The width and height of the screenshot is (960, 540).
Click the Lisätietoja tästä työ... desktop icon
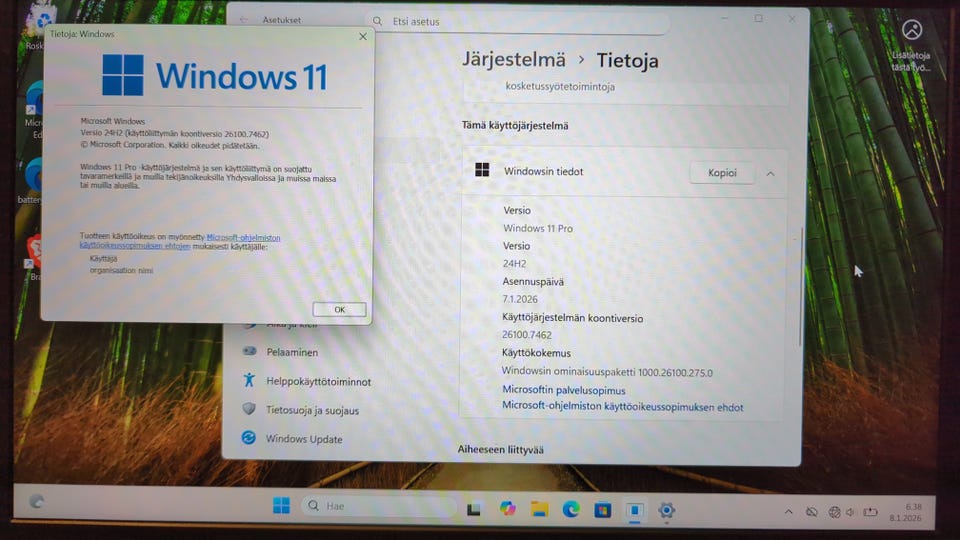[x=911, y=44]
